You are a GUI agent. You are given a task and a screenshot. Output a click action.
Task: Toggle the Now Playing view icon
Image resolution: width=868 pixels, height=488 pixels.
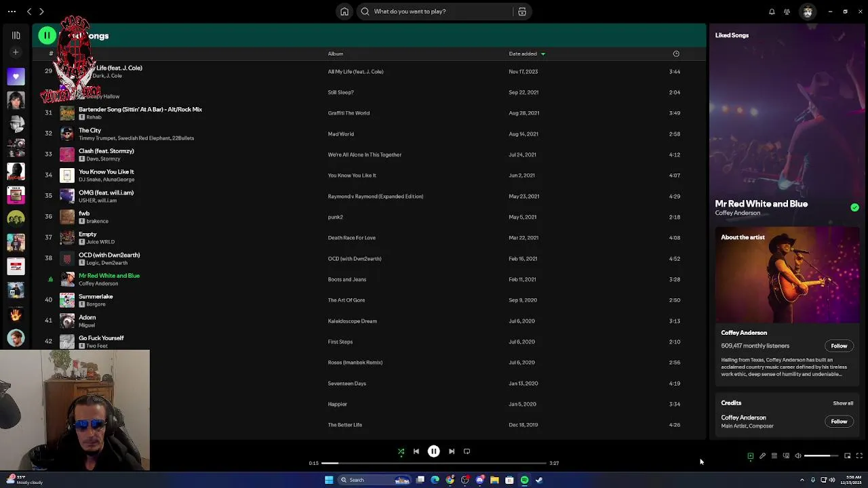[751, 456]
